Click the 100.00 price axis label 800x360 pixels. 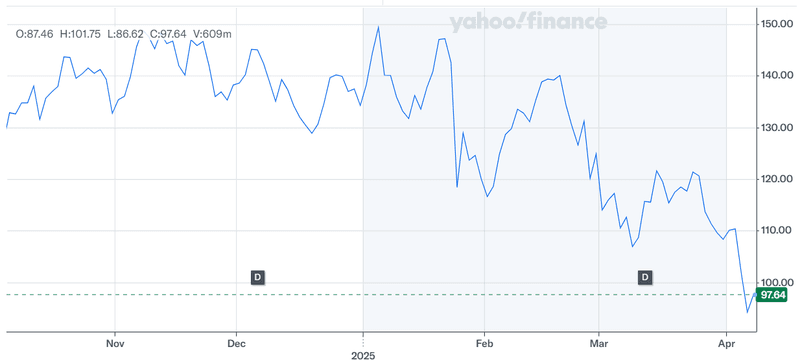pos(777,282)
